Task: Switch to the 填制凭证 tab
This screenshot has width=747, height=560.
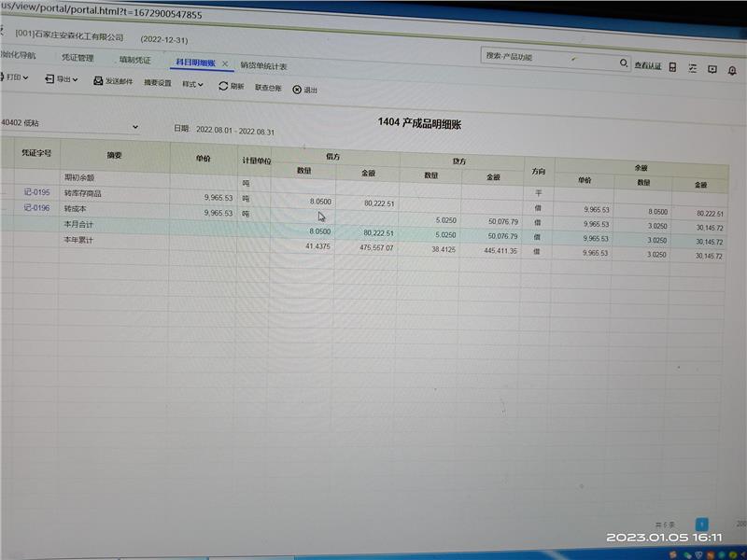Action: coord(134,60)
